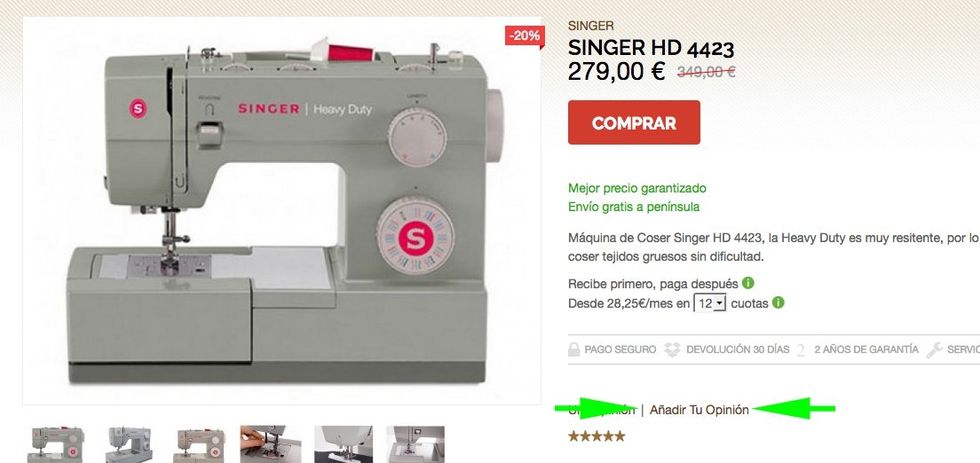Click the 2 AÑOS DE GARANTÍA icon
The height and width of the screenshot is (463, 980).
801,349
